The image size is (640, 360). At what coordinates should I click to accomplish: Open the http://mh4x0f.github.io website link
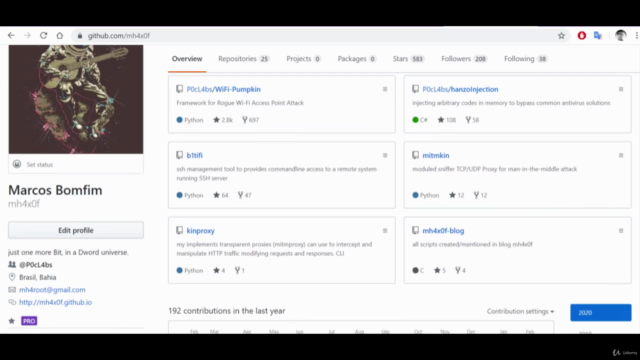click(56, 302)
